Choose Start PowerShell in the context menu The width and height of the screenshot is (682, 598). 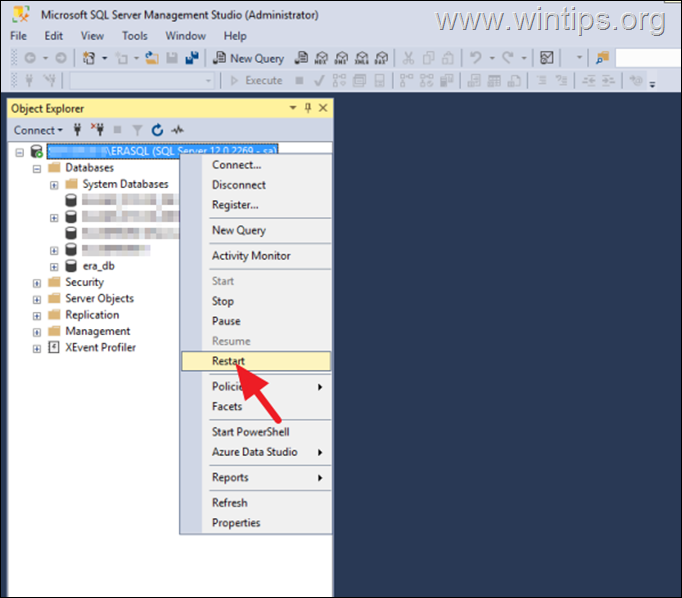coord(256,432)
